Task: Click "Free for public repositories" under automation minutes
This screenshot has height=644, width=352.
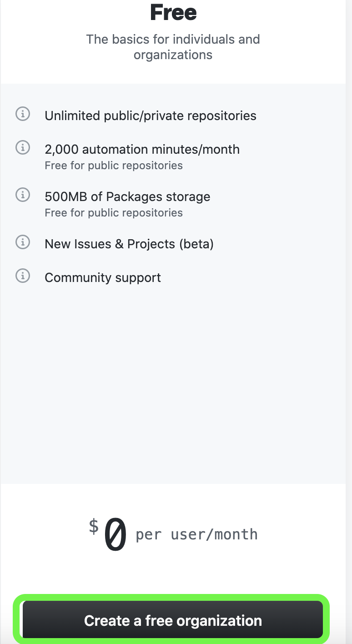Action: (x=114, y=166)
